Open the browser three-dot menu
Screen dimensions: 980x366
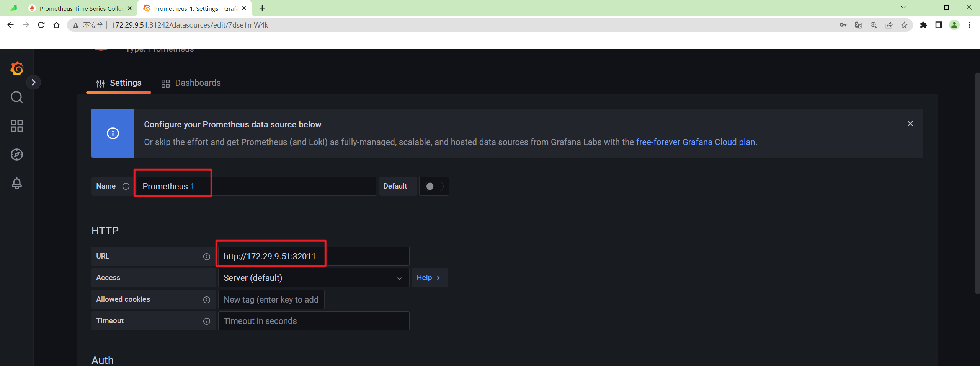click(x=969, y=25)
